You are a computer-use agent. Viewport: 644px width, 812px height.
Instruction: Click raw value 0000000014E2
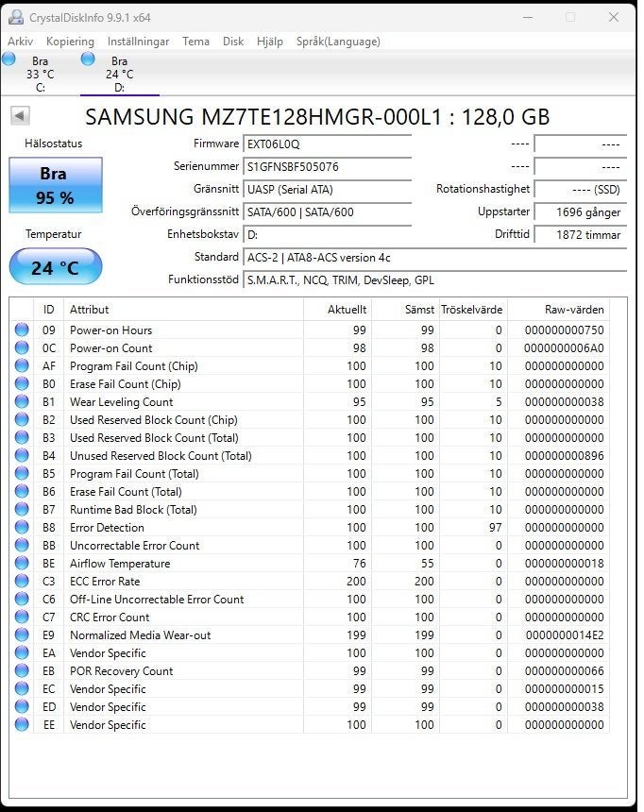click(x=565, y=635)
